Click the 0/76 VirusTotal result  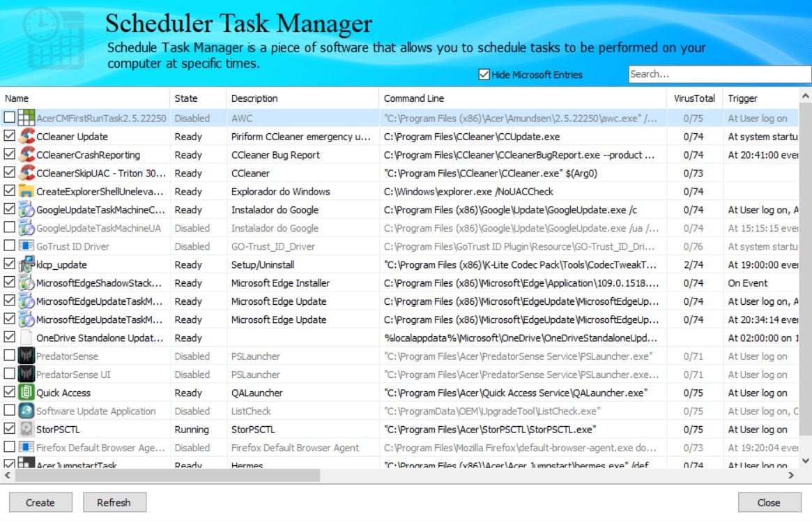tap(693, 247)
